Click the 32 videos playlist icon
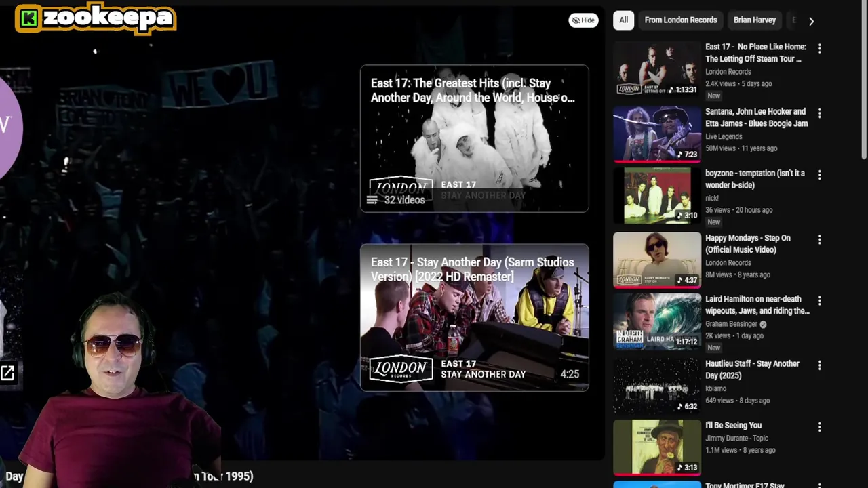Image resolution: width=868 pixels, height=488 pixels. [x=372, y=200]
